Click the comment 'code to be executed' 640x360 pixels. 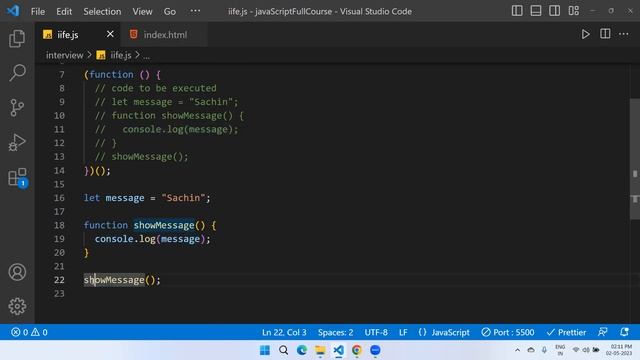click(x=164, y=88)
